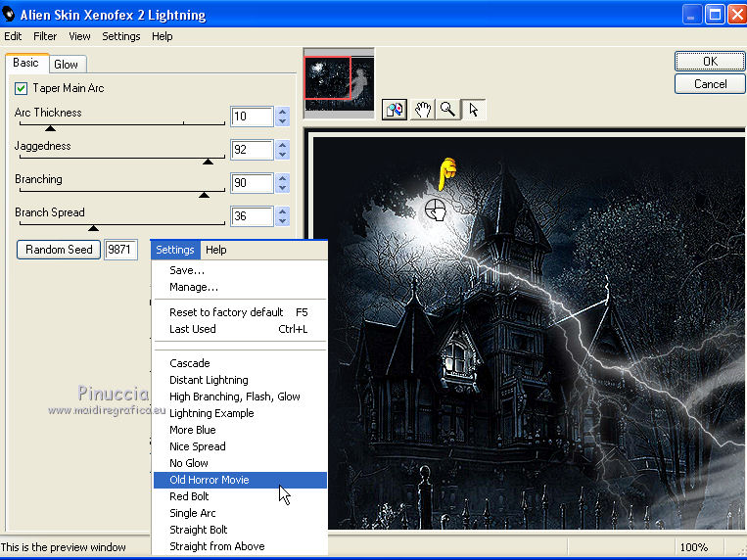The height and width of the screenshot is (560, 747).
Task: Maximize the Xenofex Lightning window
Action: pyautogui.click(x=715, y=15)
